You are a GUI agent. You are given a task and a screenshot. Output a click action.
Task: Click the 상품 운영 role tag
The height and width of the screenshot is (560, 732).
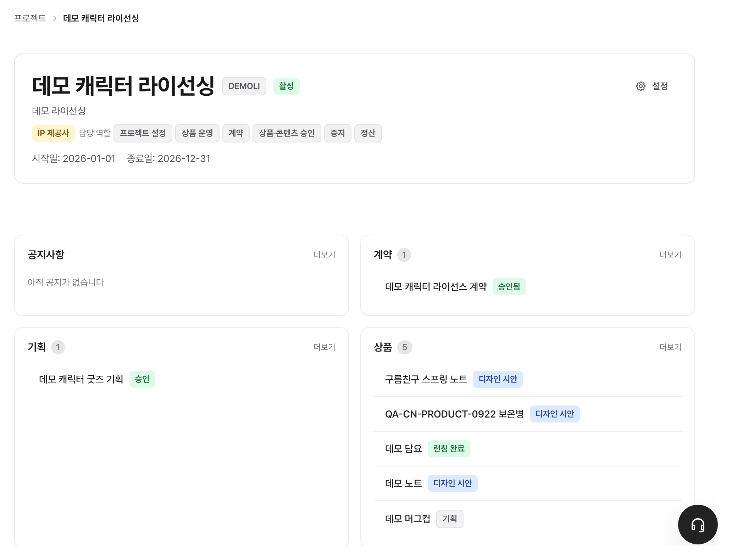tap(197, 133)
